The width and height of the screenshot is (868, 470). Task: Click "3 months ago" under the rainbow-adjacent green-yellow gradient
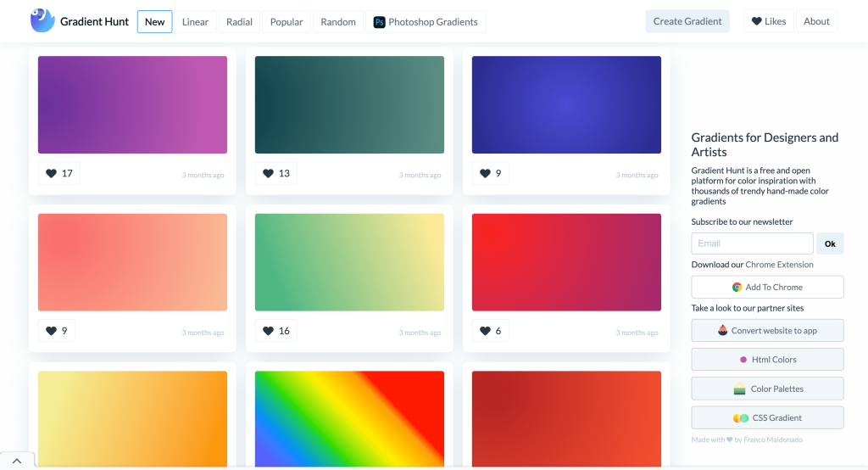pyautogui.click(x=420, y=333)
